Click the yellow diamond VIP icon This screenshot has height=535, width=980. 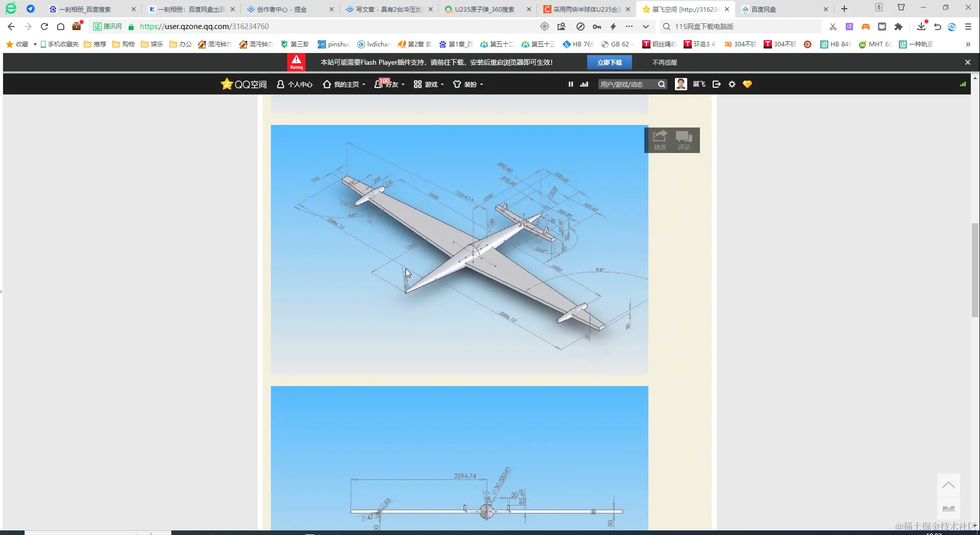(x=747, y=84)
